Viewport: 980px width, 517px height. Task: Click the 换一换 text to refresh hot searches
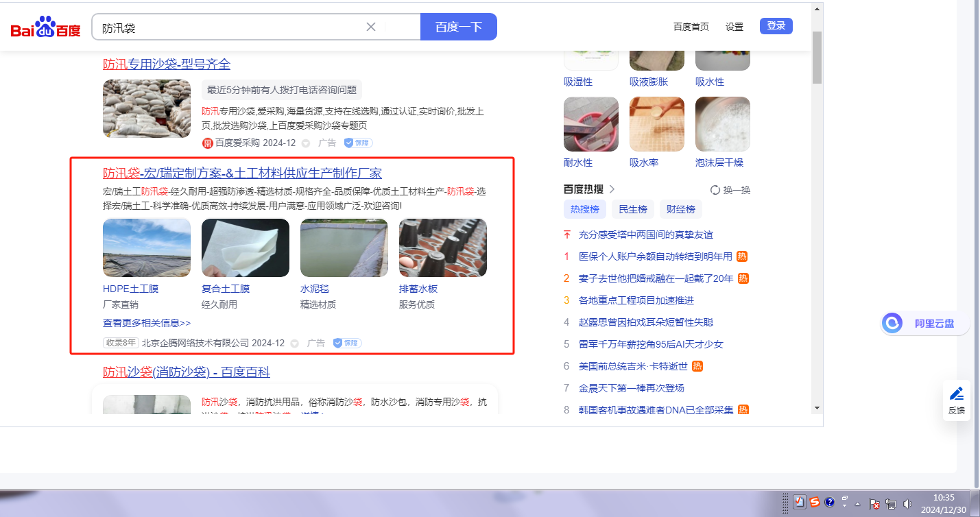tap(737, 190)
